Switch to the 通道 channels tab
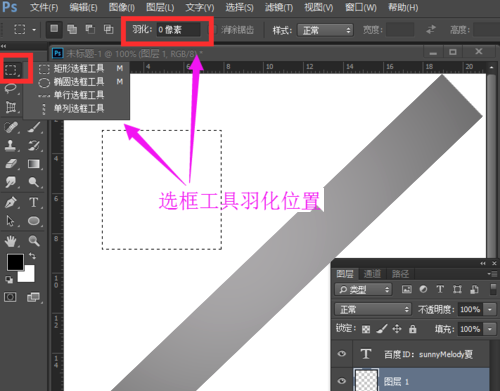 [372, 274]
